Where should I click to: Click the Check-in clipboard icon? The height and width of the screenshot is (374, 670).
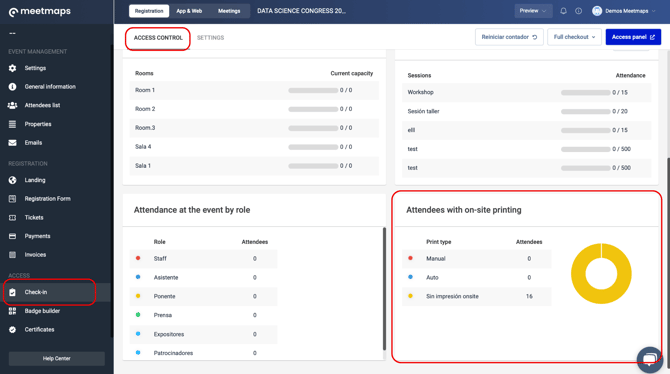pos(12,292)
